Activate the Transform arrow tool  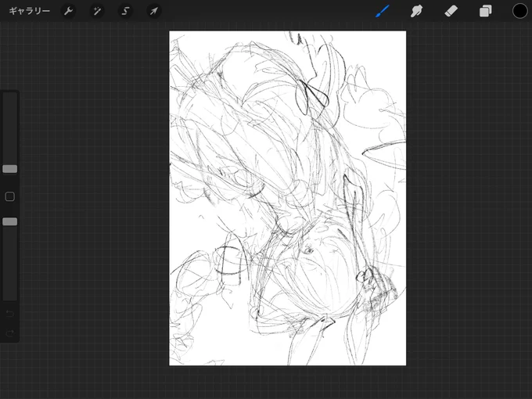153,11
